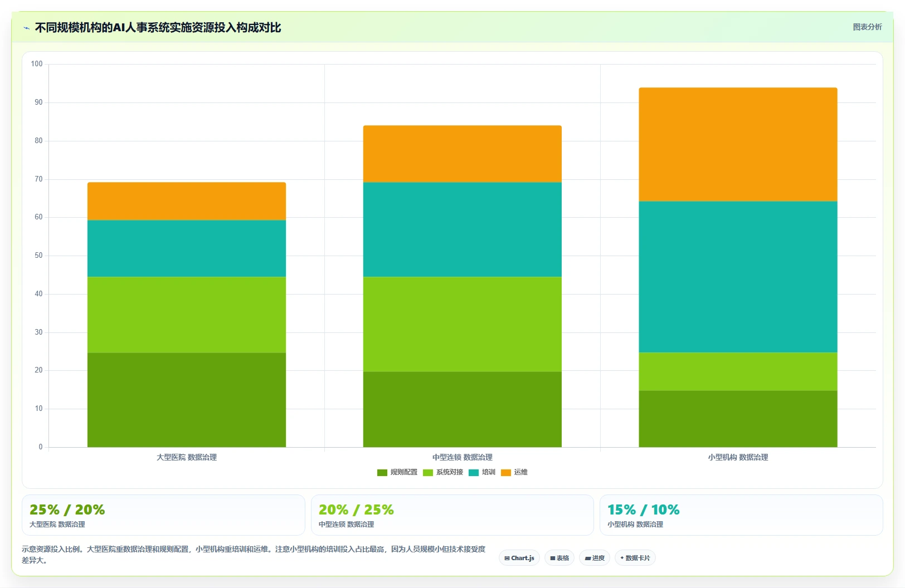Hide the 培训 series via legend
Screen dimensions: 905x588
click(482, 472)
